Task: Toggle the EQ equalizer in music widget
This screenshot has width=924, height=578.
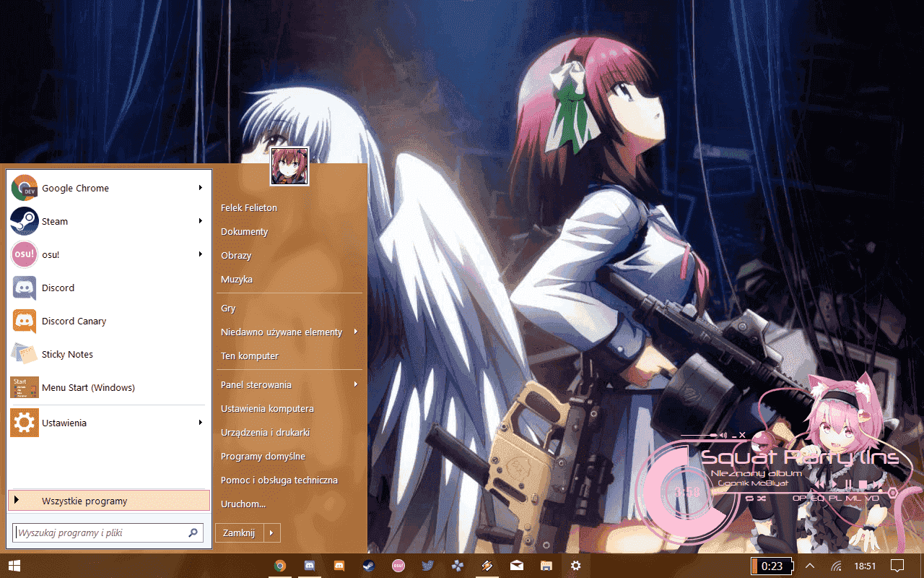Action: [816, 498]
